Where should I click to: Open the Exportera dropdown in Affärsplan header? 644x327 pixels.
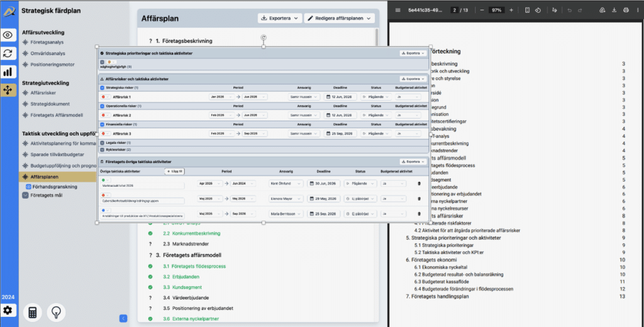pyautogui.click(x=280, y=18)
